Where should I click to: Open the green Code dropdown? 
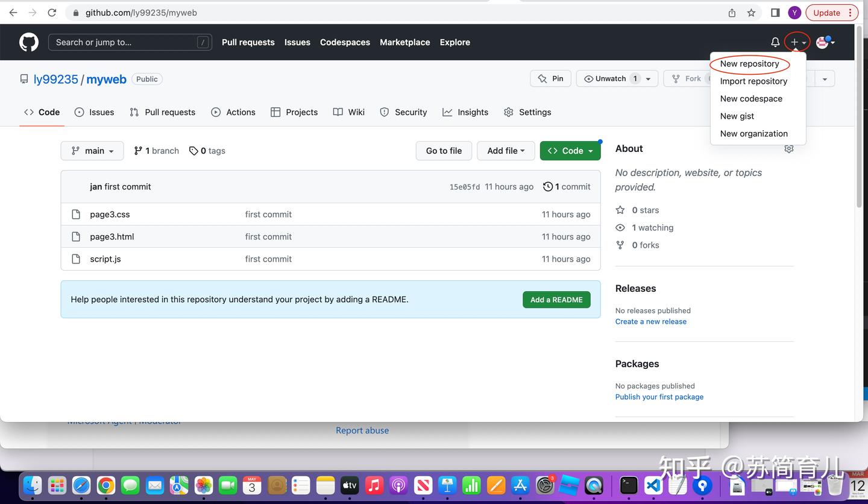tap(570, 151)
